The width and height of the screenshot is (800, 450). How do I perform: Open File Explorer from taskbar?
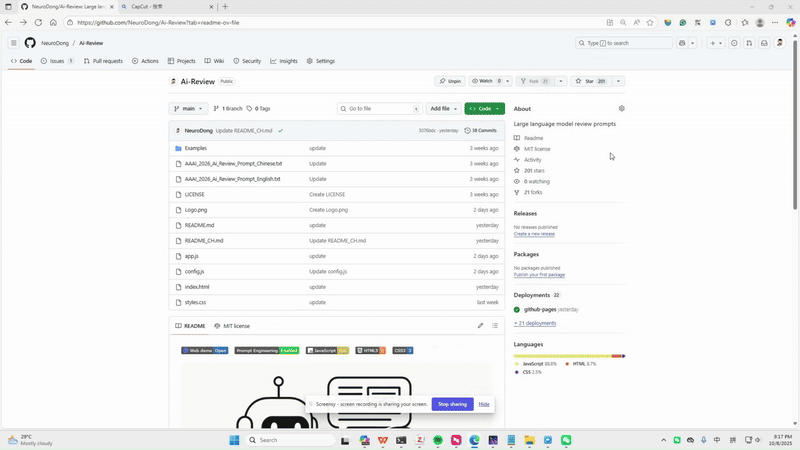pyautogui.click(x=529, y=440)
